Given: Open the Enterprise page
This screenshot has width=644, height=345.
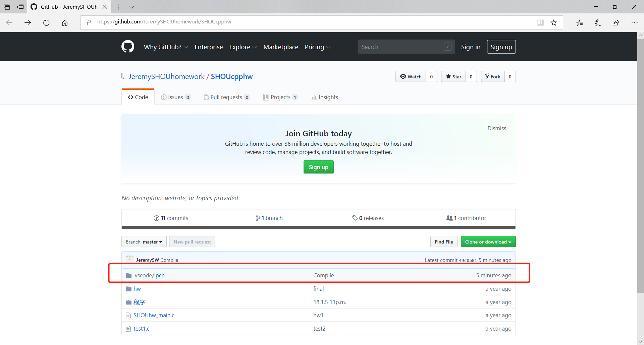Looking at the screenshot, I should click(x=209, y=47).
